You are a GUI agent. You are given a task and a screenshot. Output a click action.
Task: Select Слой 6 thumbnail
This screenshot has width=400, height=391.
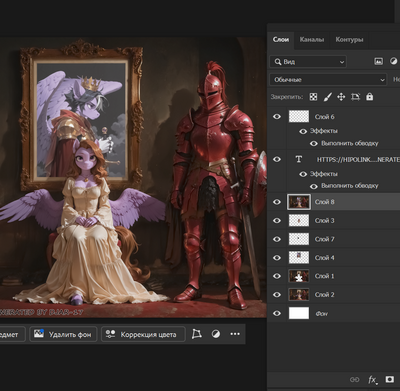tap(299, 117)
